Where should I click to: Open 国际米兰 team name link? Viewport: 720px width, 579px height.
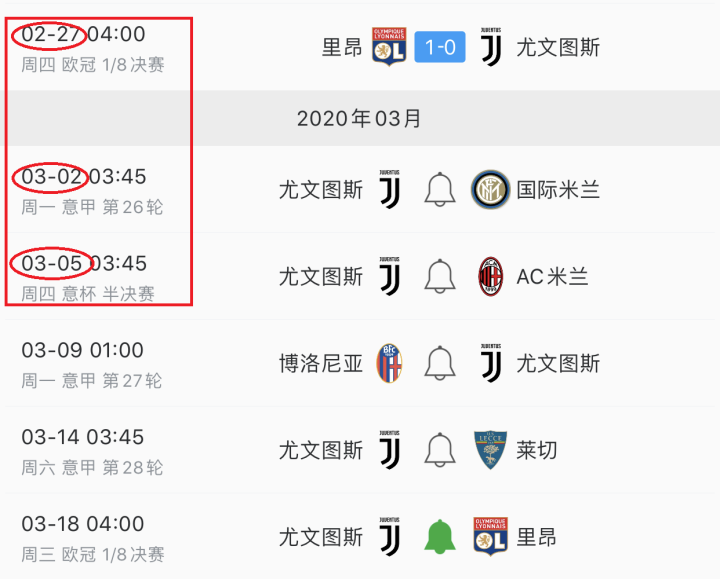[558, 190]
